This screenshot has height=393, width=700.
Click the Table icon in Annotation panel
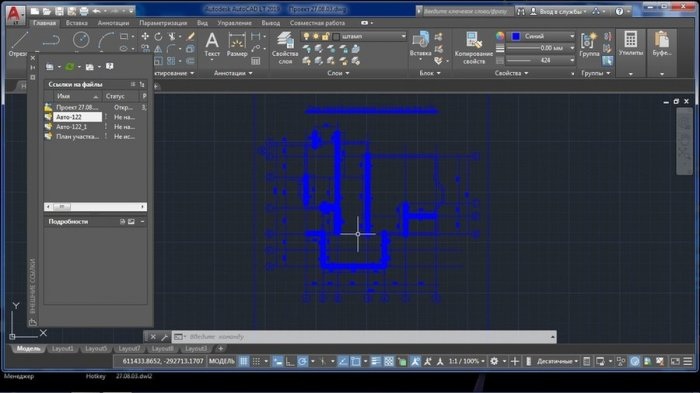(256, 61)
